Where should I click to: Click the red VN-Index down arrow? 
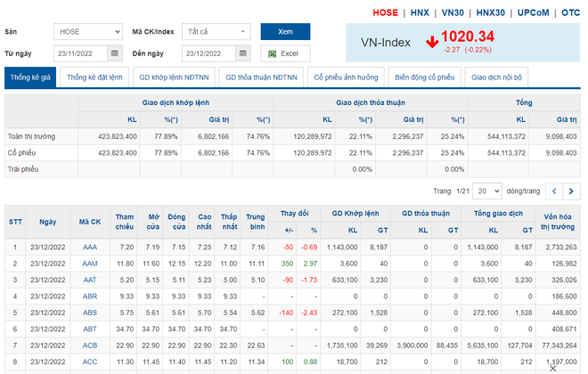pyautogui.click(x=431, y=40)
